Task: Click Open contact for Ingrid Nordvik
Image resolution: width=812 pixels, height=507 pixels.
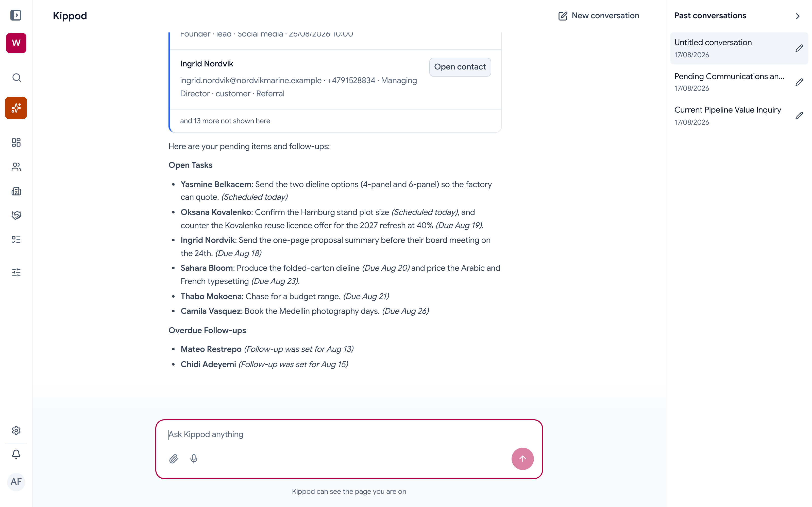Action: click(x=460, y=67)
